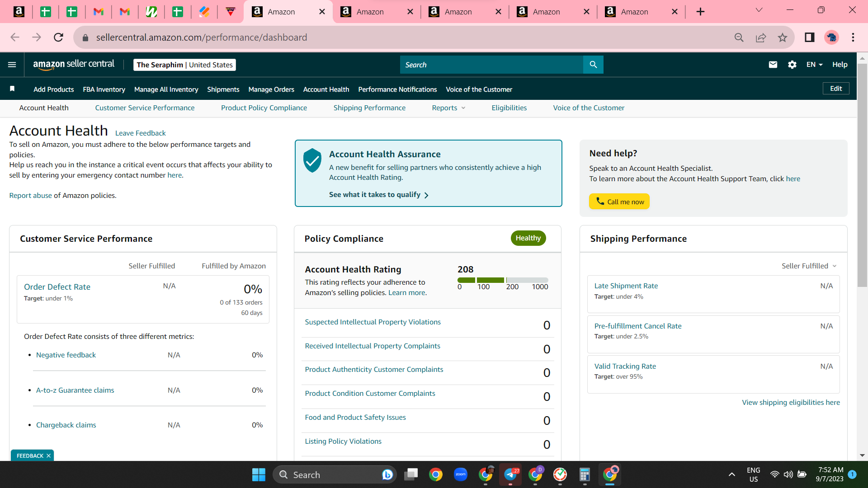
Task: Bookmark this page with star icon
Action: point(783,38)
